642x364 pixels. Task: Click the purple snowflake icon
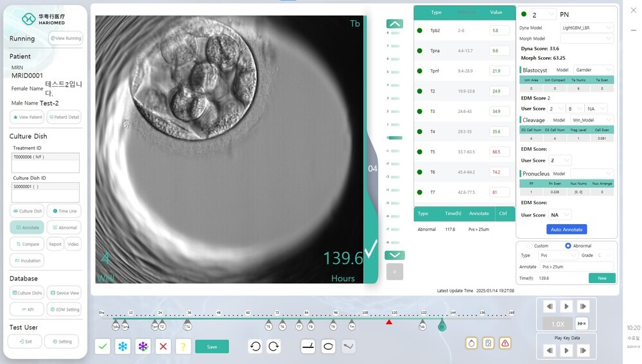[143, 347]
